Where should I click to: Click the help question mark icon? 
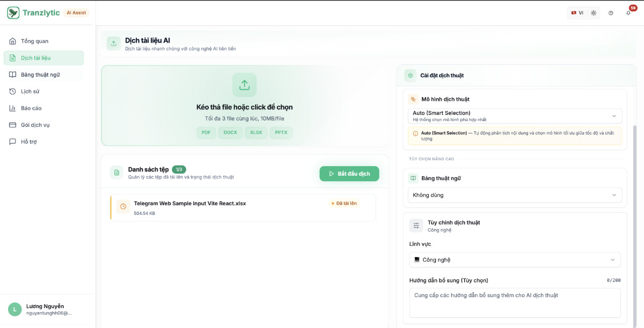611,13
